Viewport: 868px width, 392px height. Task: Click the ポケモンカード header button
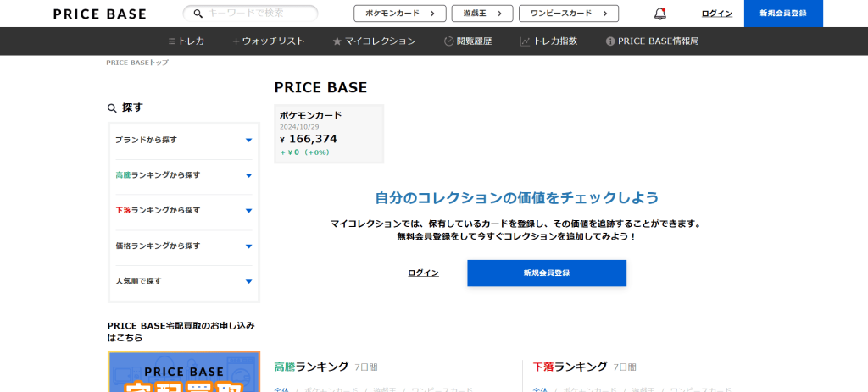[x=400, y=14]
